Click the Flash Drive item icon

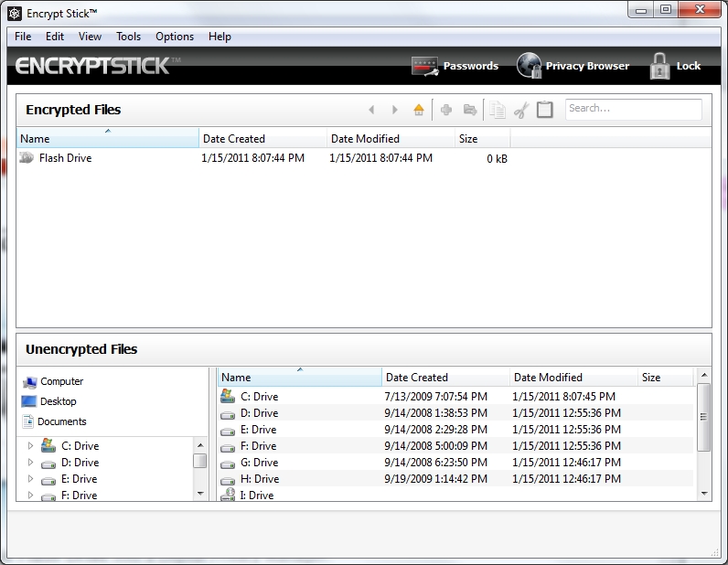[x=27, y=158]
